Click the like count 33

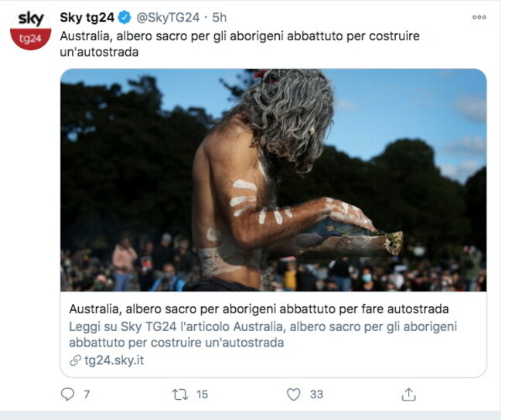point(316,394)
